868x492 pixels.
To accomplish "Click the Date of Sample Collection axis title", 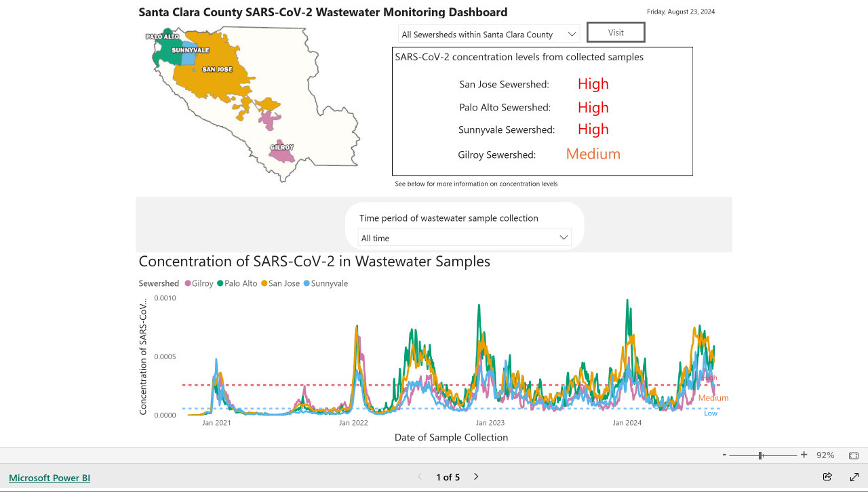I will [x=451, y=438].
